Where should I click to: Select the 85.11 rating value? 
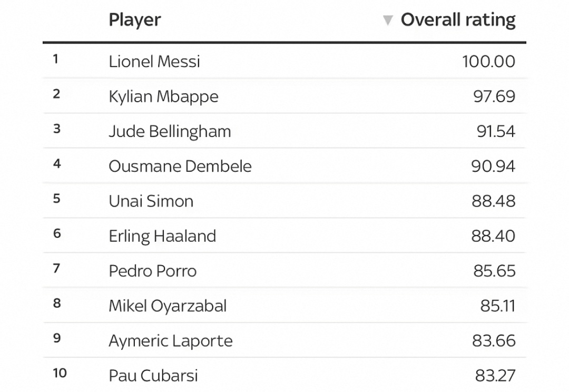[497, 306]
